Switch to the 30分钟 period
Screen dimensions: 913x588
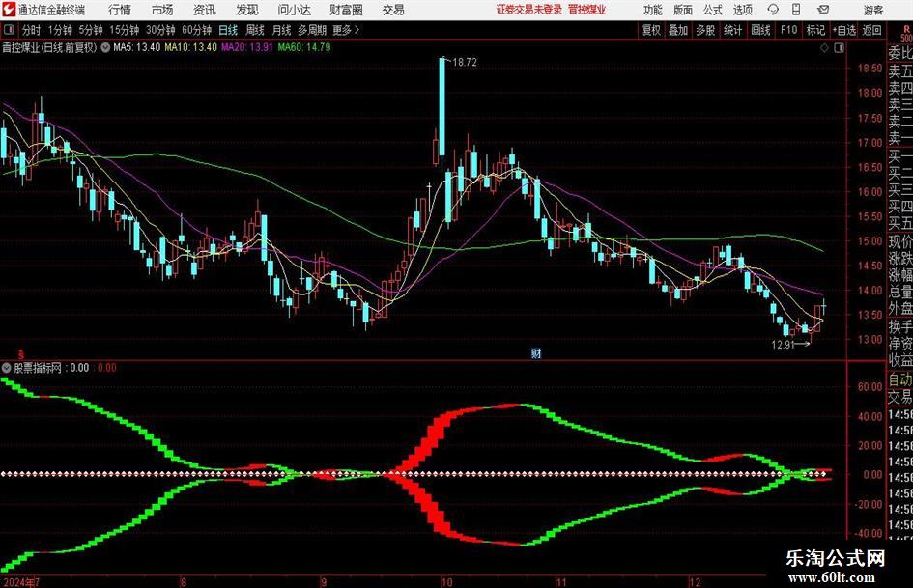point(160,30)
